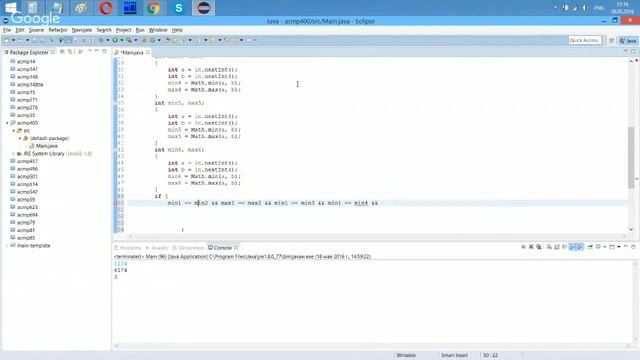Click the Eclipse taskbar icon
Screen dimensions: 640x360
coord(203,8)
